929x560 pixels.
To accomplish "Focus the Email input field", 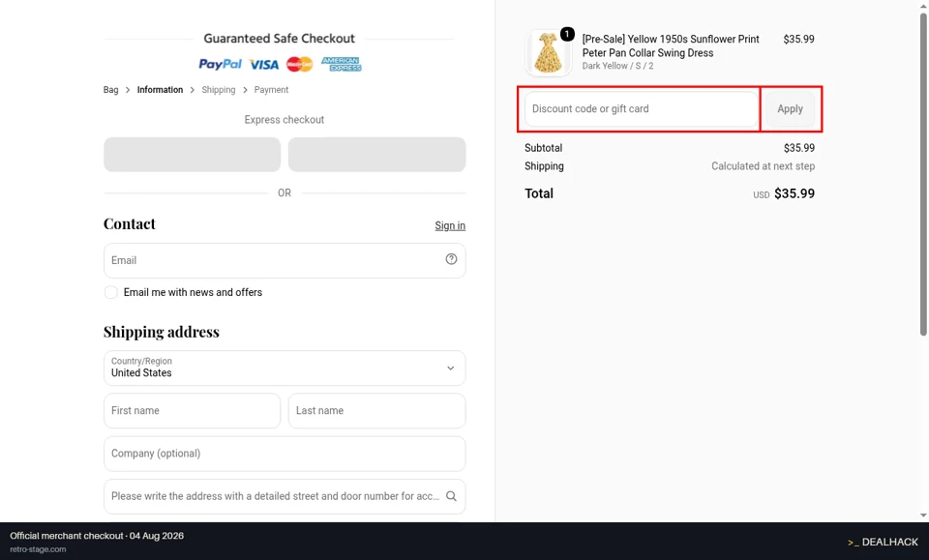I will click(x=285, y=260).
